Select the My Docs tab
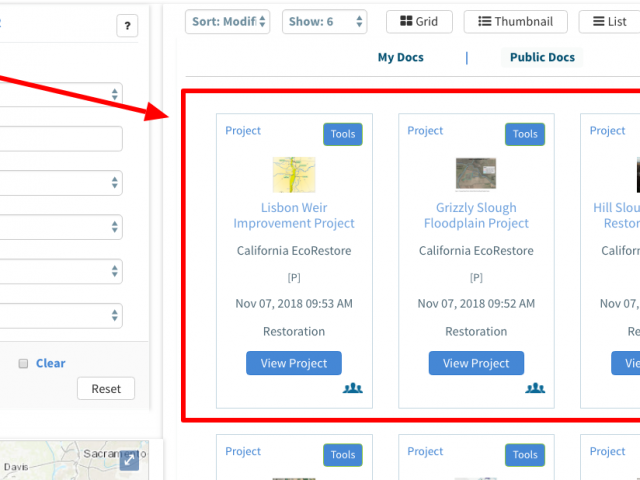The image size is (640, 480). [x=400, y=57]
